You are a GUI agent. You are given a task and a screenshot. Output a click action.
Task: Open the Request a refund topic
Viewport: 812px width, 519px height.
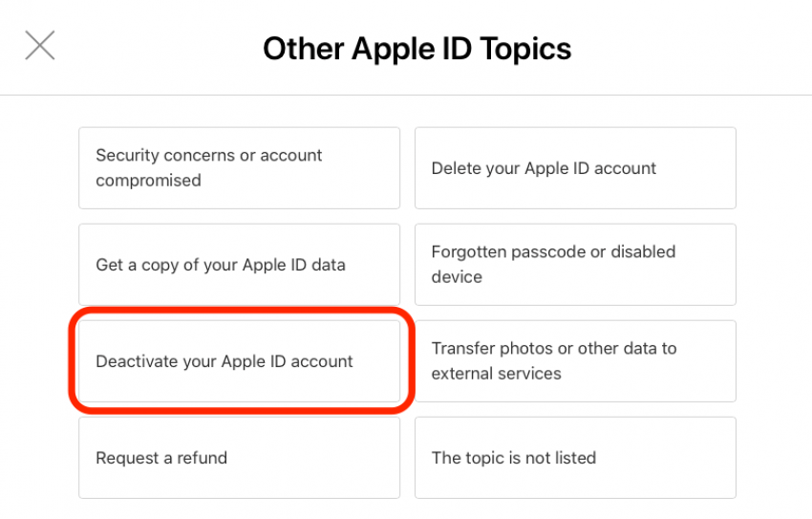(x=239, y=458)
